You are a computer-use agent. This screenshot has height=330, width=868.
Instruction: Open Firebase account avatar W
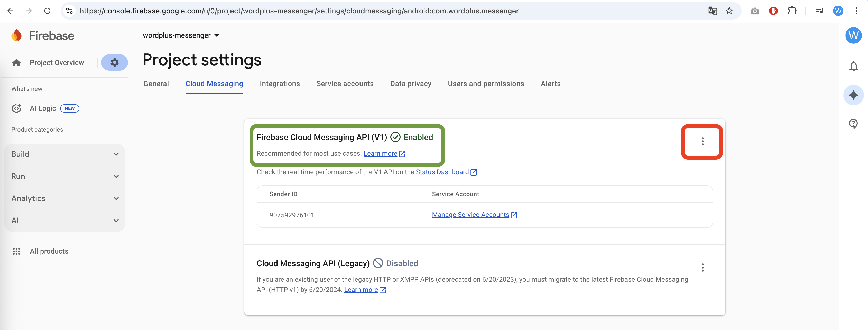point(854,35)
